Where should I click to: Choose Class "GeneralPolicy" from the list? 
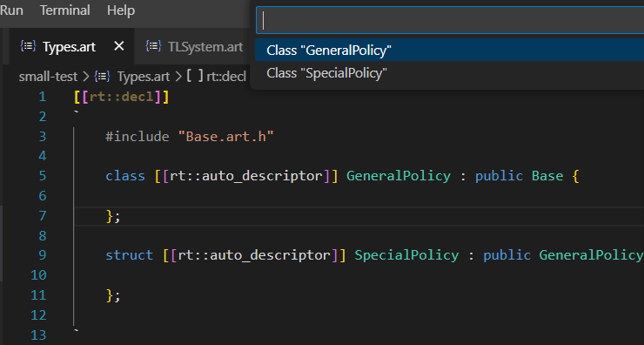coord(449,51)
